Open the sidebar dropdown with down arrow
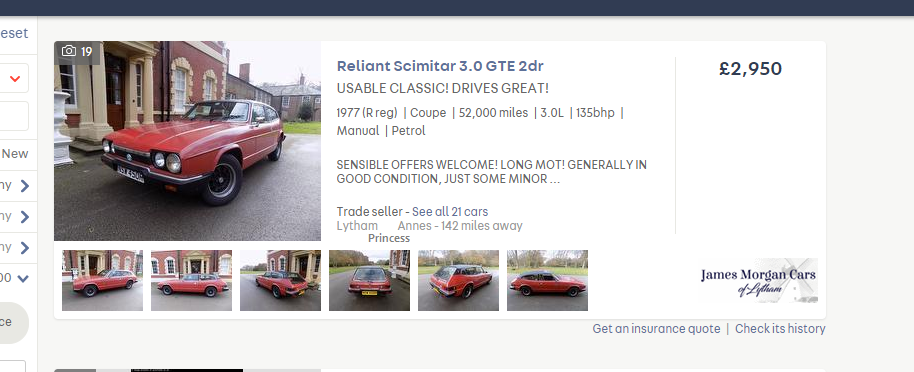Image resolution: width=914 pixels, height=372 pixels. pyautogui.click(x=23, y=279)
